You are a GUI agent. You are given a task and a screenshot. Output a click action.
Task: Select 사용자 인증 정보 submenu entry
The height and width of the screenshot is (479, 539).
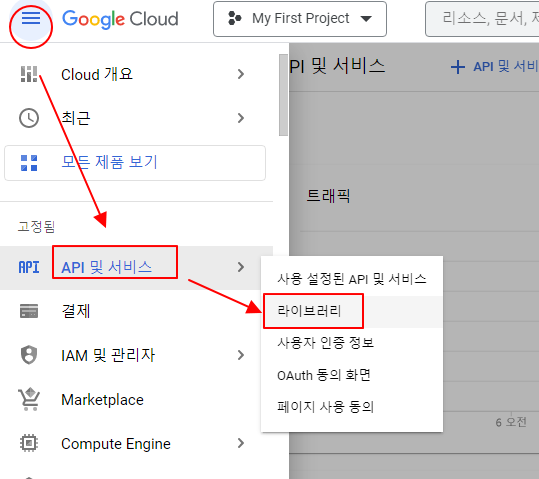[x=352, y=343]
